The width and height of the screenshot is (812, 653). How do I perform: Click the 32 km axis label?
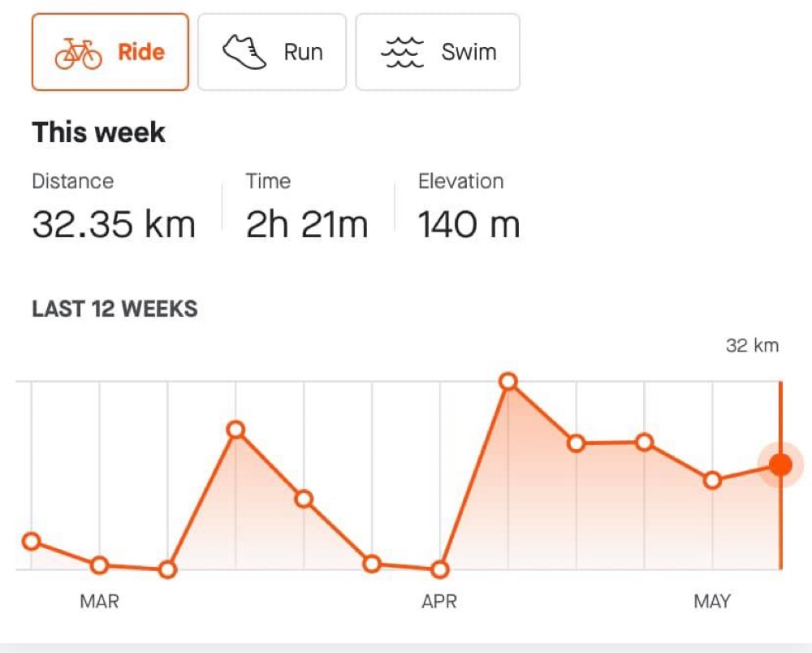click(x=752, y=346)
